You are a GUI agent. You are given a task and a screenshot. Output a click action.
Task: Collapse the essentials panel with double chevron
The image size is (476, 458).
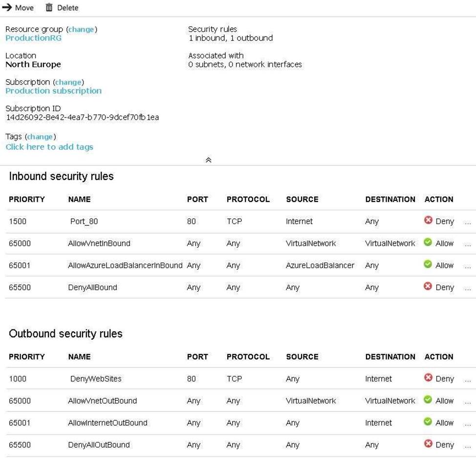(x=208, y=160)
